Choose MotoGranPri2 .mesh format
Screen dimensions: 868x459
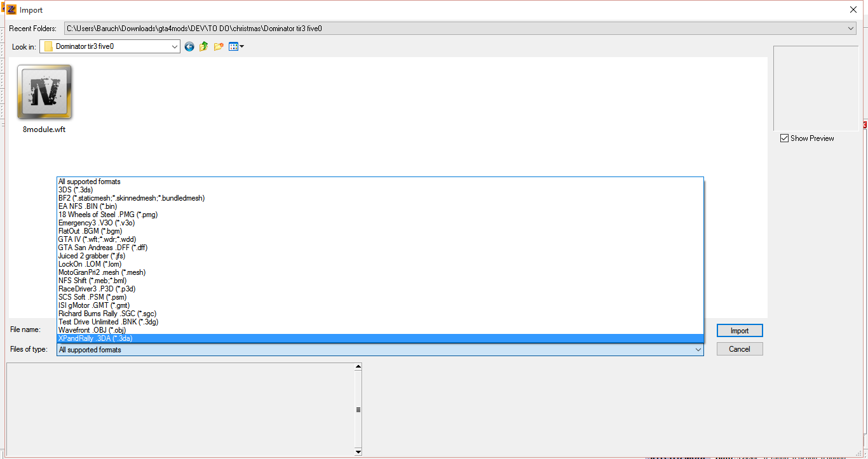[380, 272]
